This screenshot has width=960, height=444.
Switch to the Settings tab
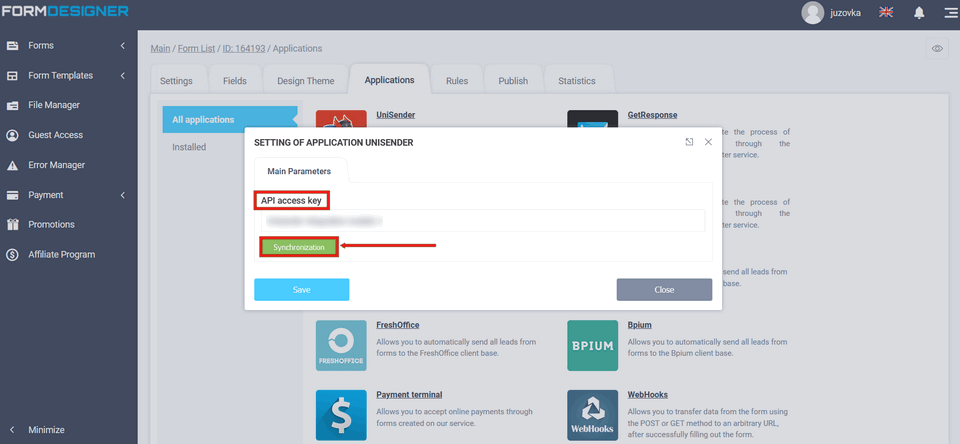click(x=176, y=81)
